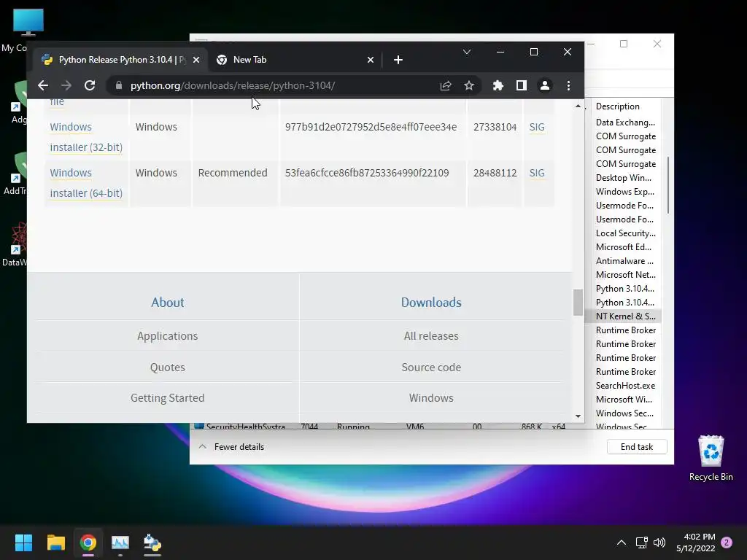747x560 pixels.
Task: Switch to the Python Release Python 3.10.4 tab
Action: [119, 60]
